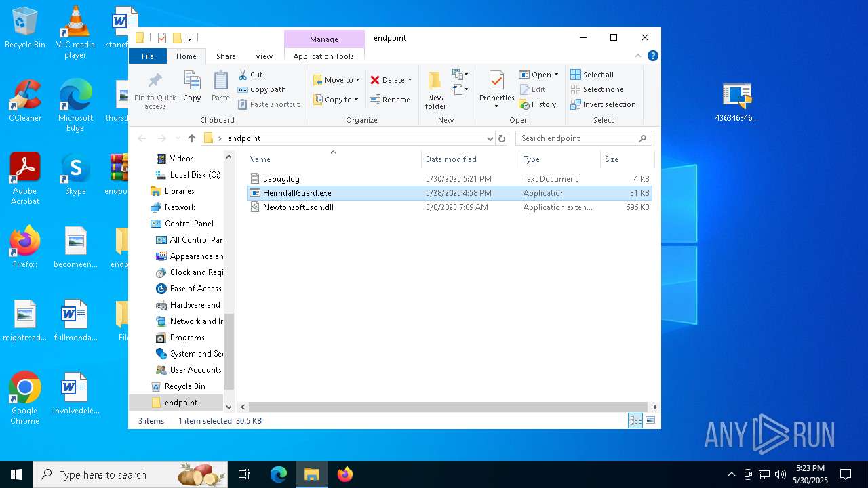Show hidden system tray icons
This screenshot has width=868, height=488.
(731, 474)
